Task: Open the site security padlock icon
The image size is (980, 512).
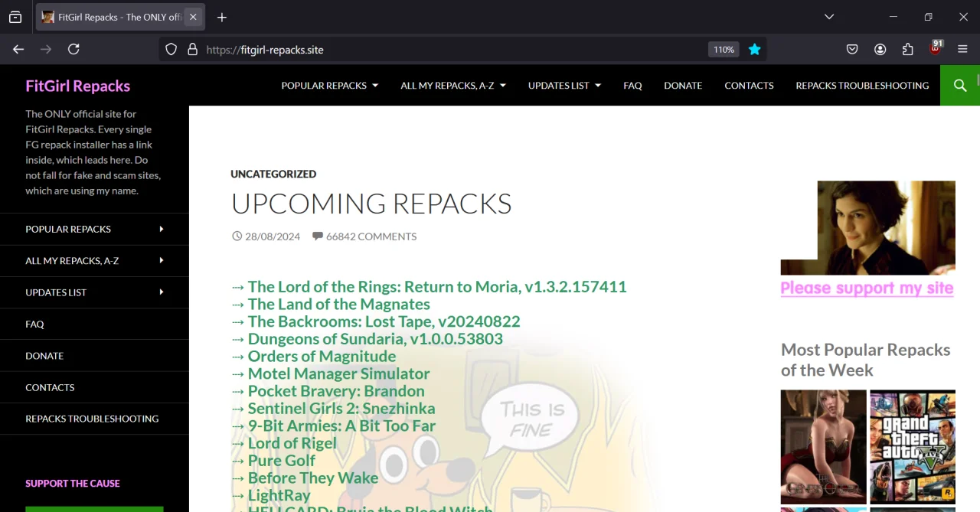Action: [x=192, y=49]
